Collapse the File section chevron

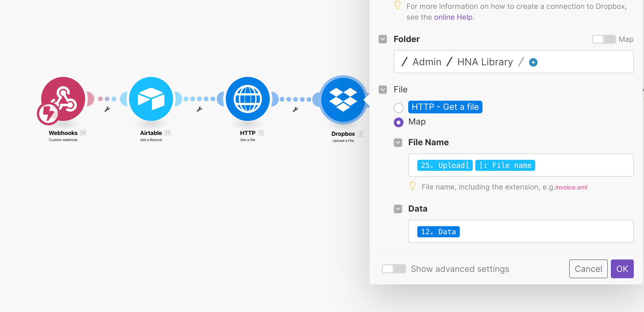coord(383,90)
